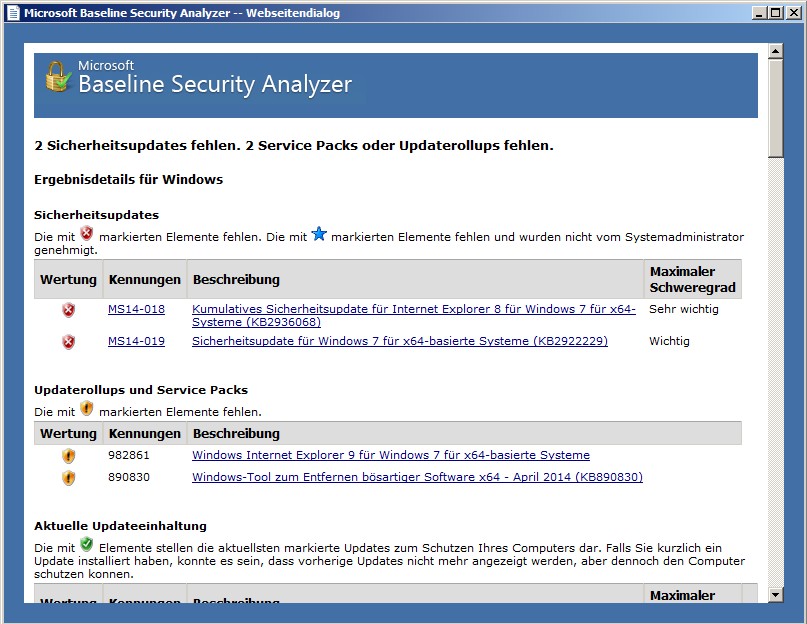
Task: Click the red shield beside MS14-019
Action: tap(68, 342)
